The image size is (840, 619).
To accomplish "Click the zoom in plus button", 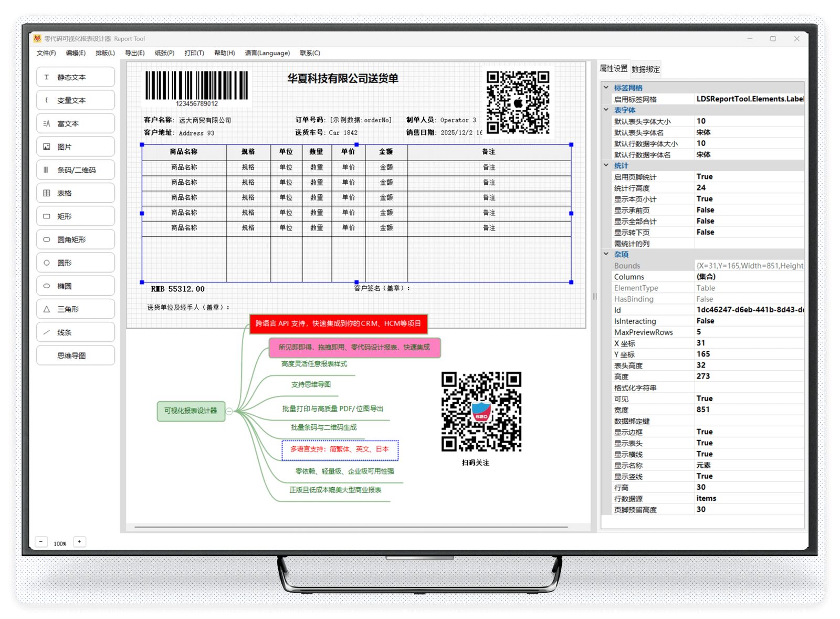I will point(79,542).
